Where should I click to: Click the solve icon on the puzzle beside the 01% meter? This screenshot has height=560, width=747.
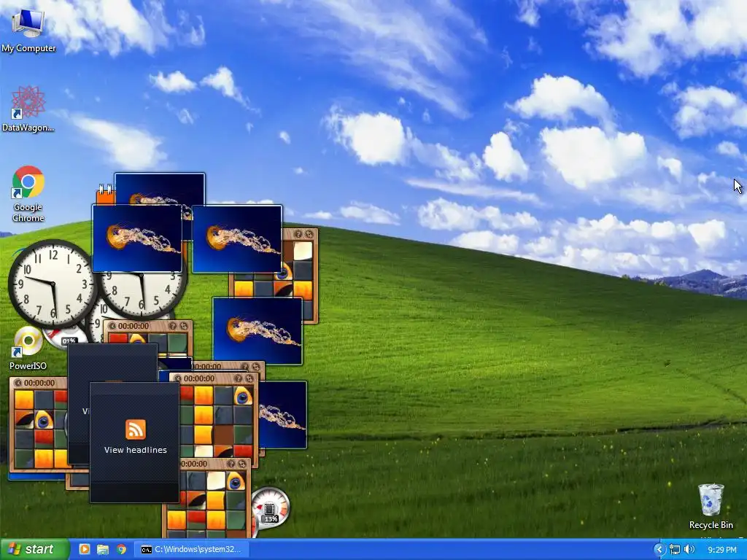pyautogui.click(x=183, y=326)
